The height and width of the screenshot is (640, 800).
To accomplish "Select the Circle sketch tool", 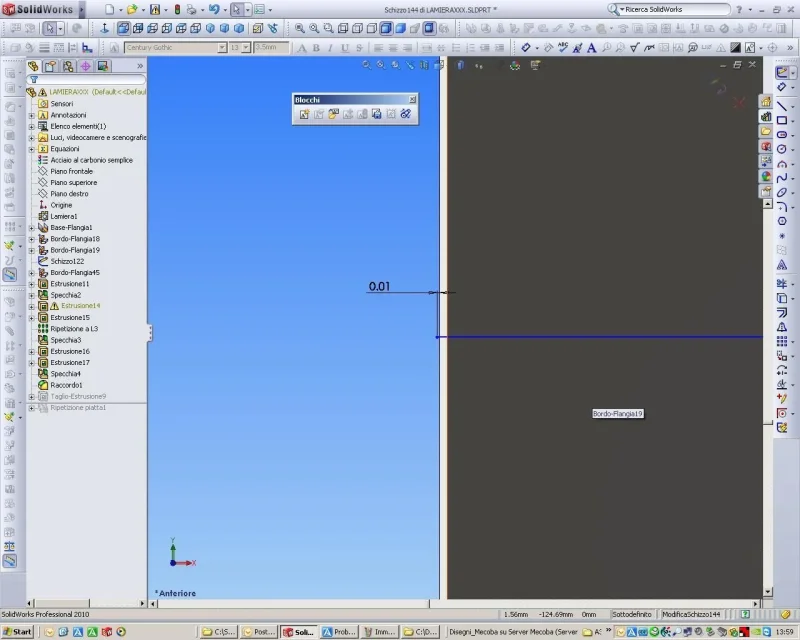I will pyautogui.click(x=782, y=149).
